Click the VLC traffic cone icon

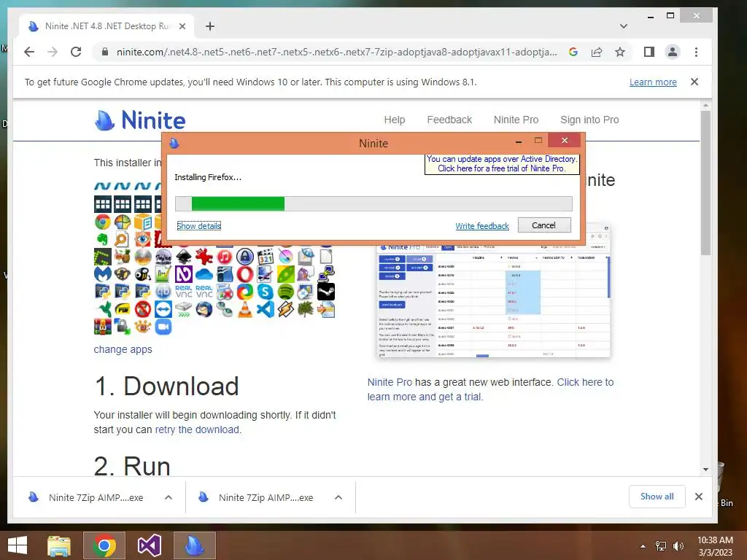pos(245,309)
